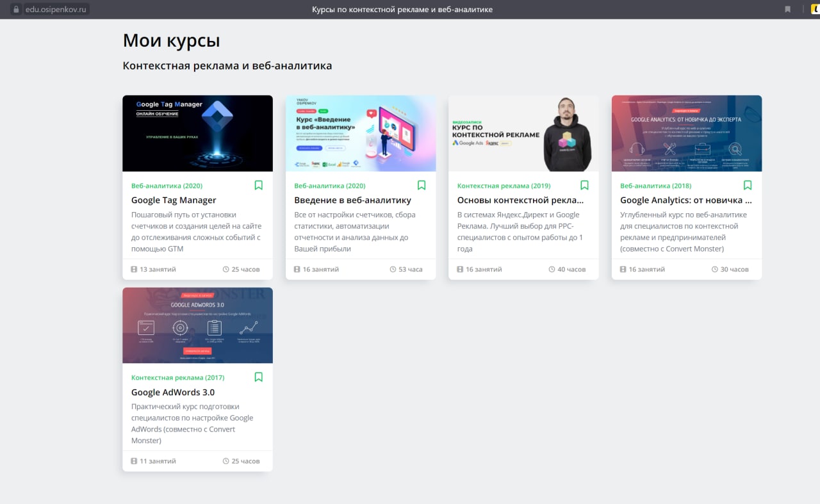Click the Мои курсы heading
820x504 pixels.
point(171,41)
